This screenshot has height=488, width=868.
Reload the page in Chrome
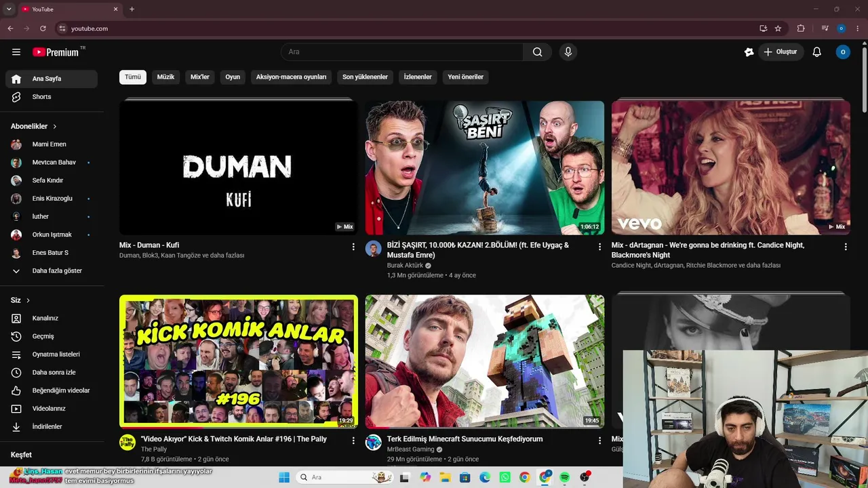(x=43, y=28)
